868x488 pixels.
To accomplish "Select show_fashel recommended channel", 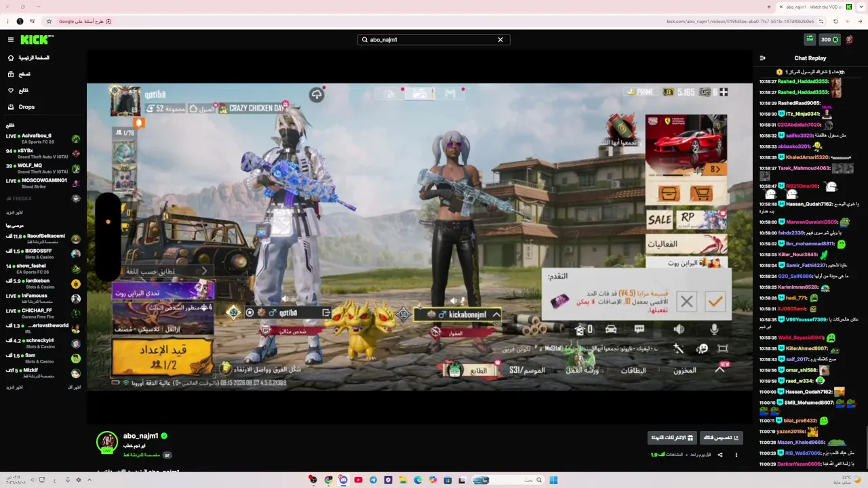I will pyautogui.click(x=43, y=268).
